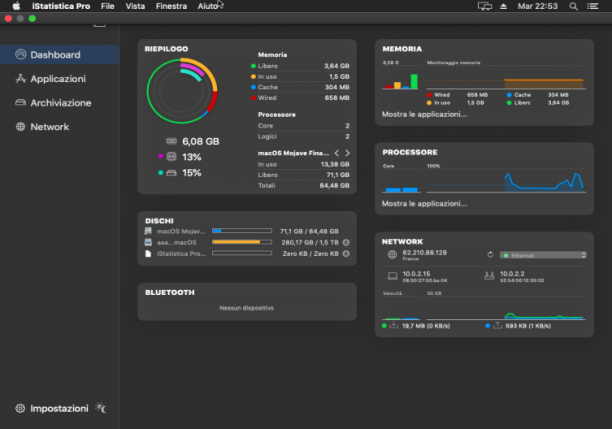Screen dimensions: 612x429
Task: Open the Aiuto menu
Action: pyautogui.click(x=207, y=6)
